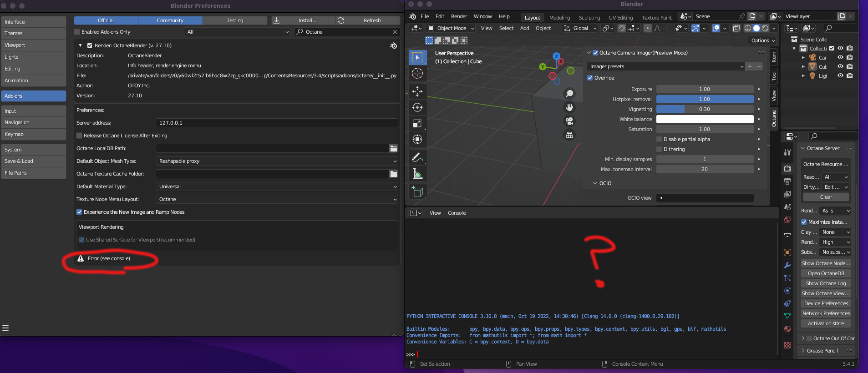Select the Annotate tool in the viewport
The height and width of the screenshot is (373, 868).
tap(417, 158)
